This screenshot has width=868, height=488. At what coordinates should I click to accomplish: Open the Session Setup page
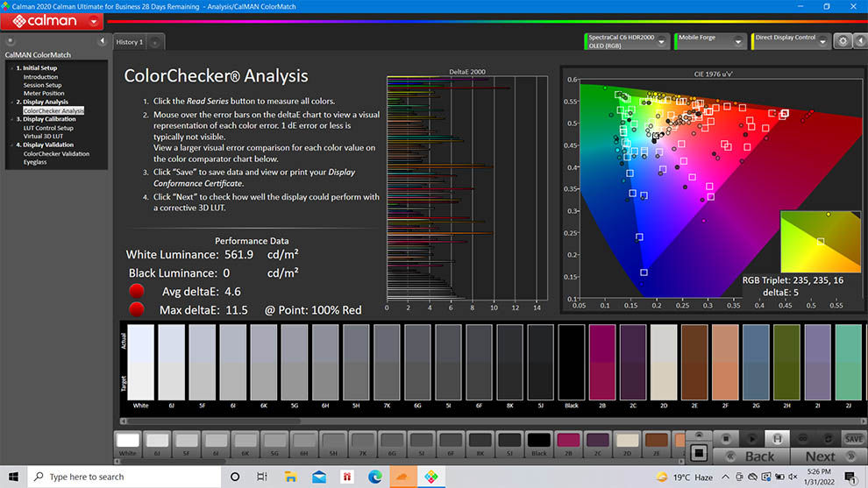tap(42, 85)
